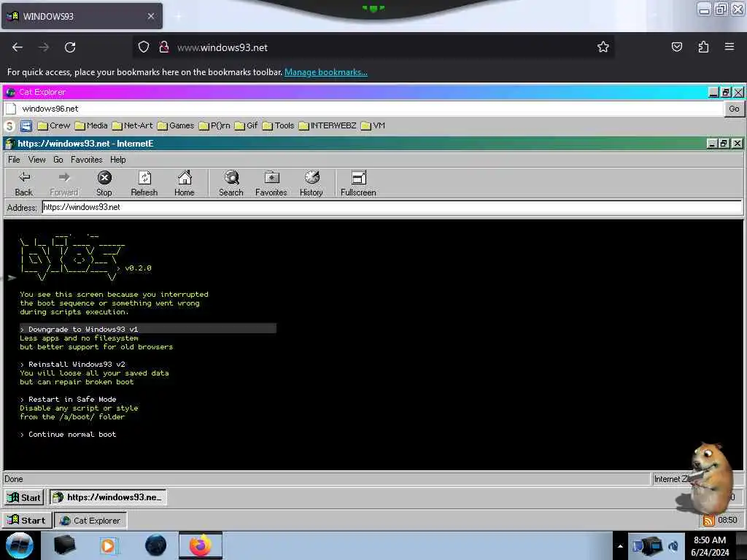
Task: Open the View menu in InternetE
Action: [x=36, y=160]
